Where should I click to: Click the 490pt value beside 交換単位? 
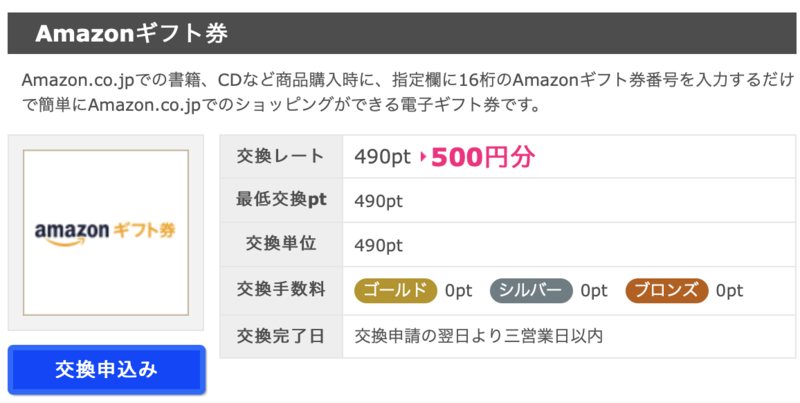(x=379, y=245)
